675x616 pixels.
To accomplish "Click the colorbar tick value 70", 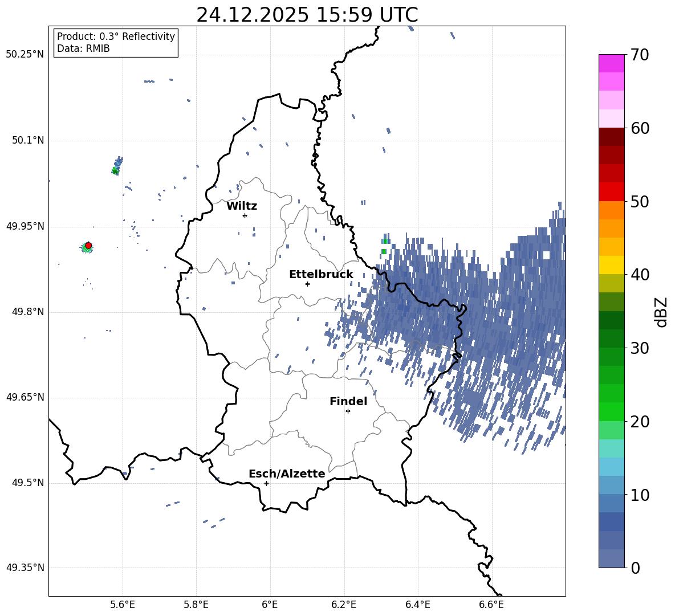I will (x=640, y=55).
